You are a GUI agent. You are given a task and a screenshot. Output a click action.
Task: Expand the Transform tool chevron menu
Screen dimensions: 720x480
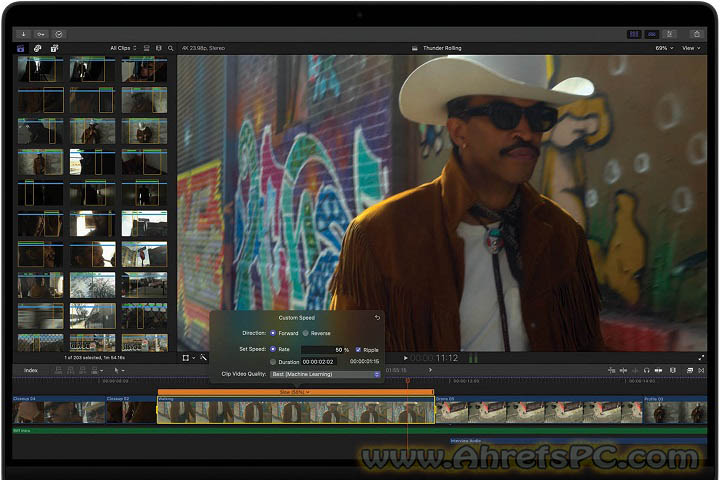coord(194,358)
